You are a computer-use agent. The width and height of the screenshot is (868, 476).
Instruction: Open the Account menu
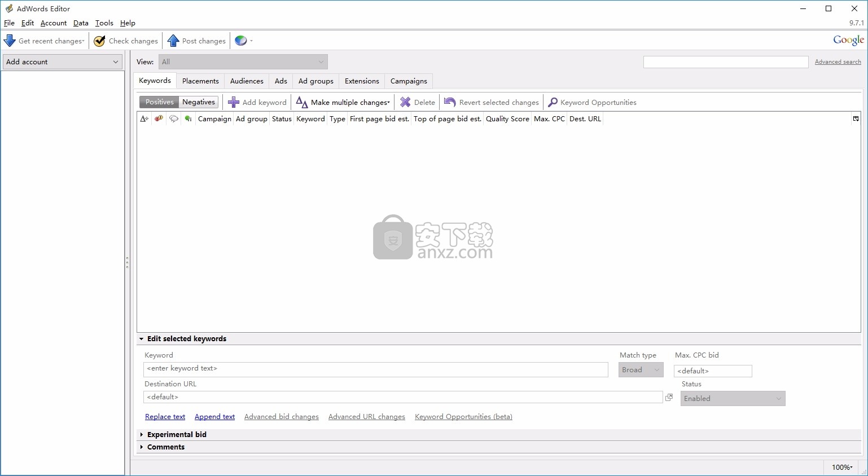[54, 23]
